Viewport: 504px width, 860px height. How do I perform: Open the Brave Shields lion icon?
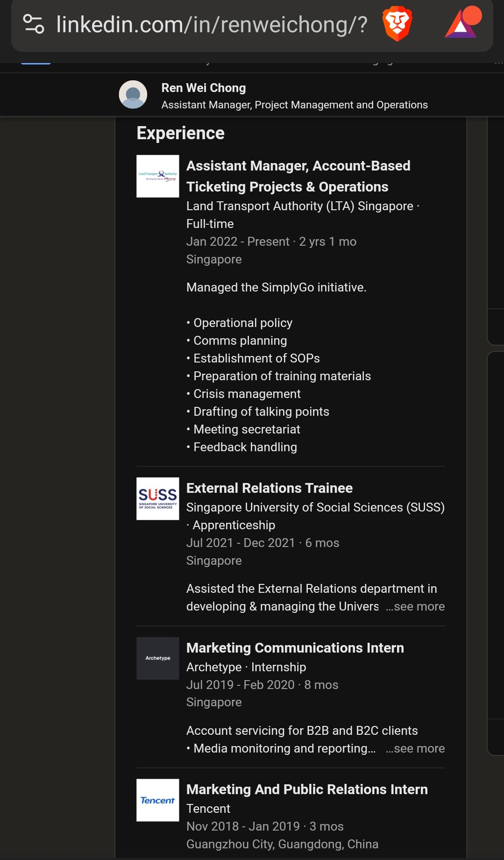pyautogui.click(x=397, y=24)
